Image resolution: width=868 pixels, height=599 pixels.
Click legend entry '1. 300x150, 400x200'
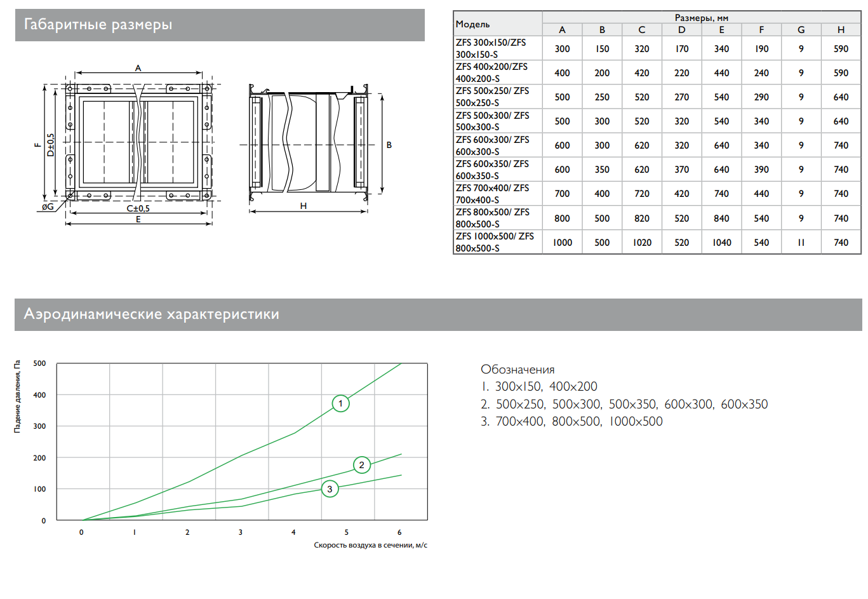(539, 386)
